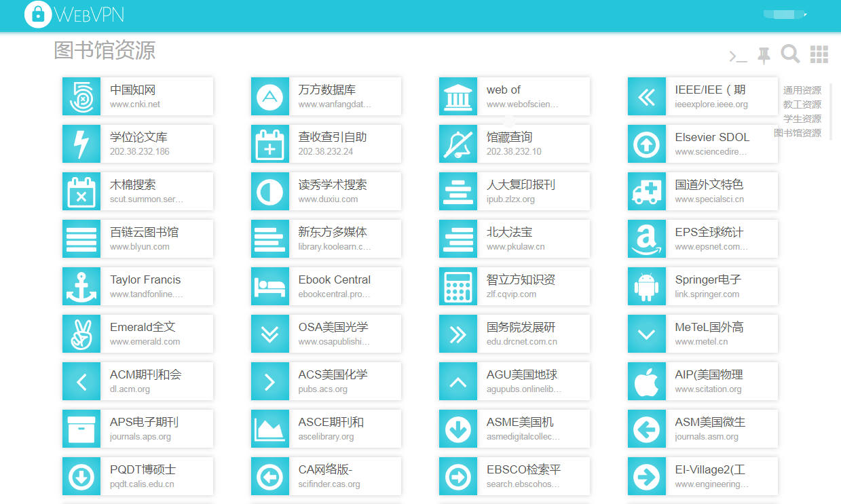
Task: Open the IEEE/IEE double-arrow icon
Action: coord(647,96)
